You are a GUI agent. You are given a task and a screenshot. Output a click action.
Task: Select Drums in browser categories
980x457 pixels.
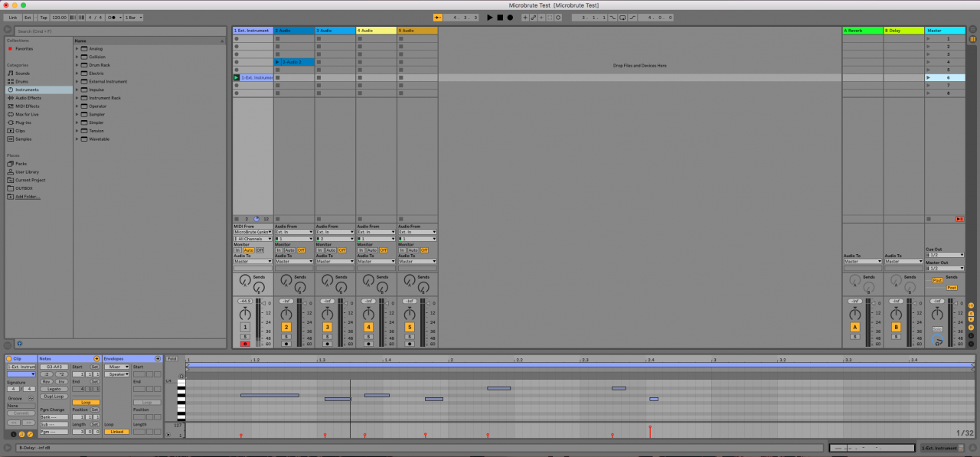click(x=21, y=81)
